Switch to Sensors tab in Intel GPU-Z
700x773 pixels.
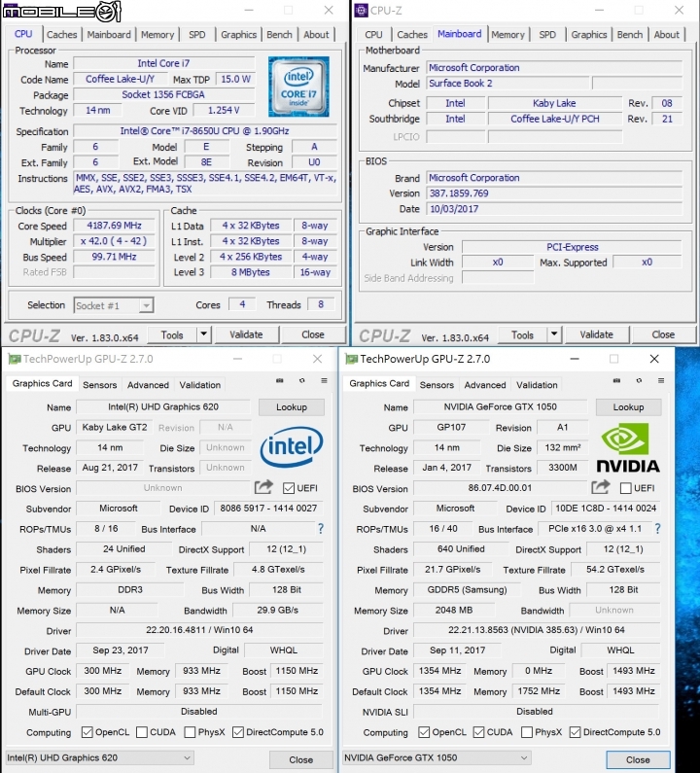pos(99,384)
